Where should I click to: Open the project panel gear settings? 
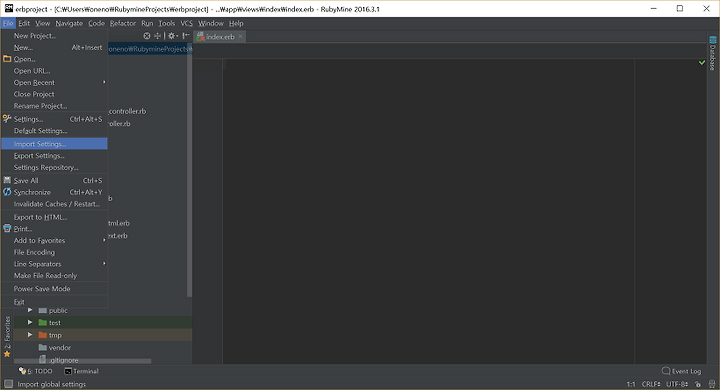172,36
